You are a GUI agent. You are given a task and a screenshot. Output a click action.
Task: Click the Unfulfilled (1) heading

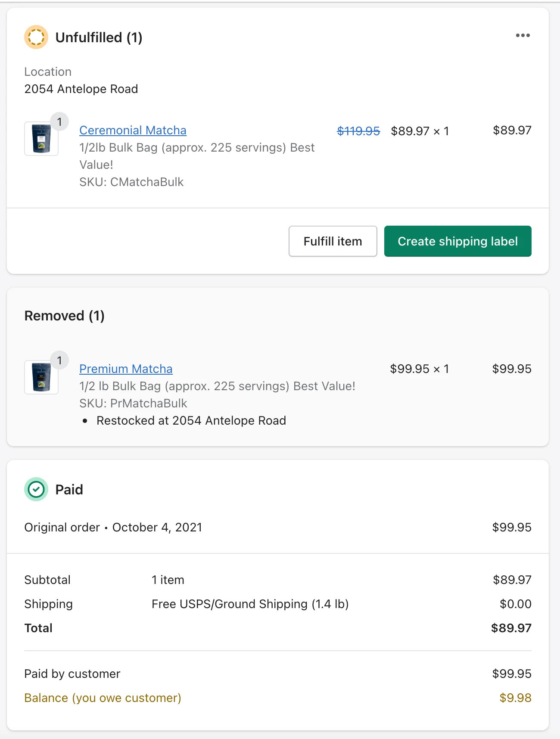(x=99, y=37)
